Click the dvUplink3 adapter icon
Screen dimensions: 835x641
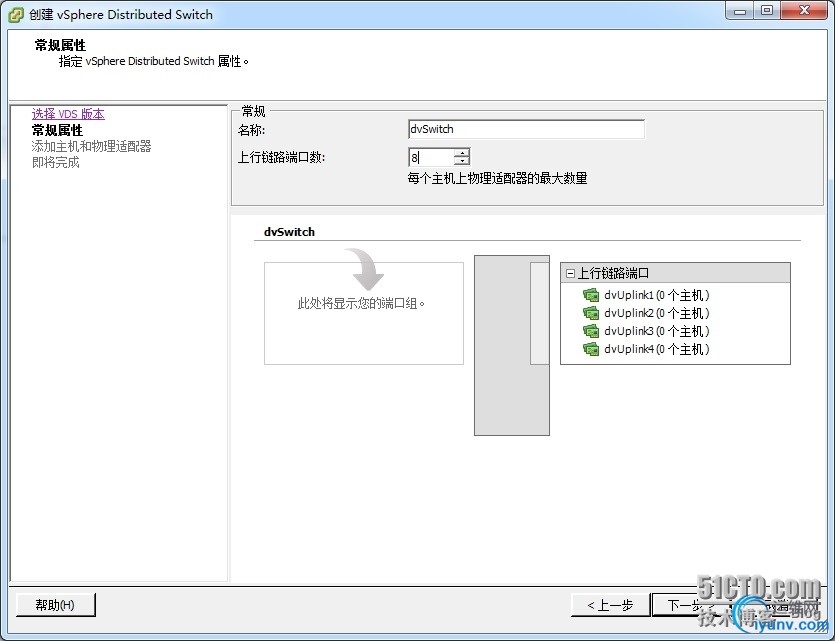coord(591,331)
